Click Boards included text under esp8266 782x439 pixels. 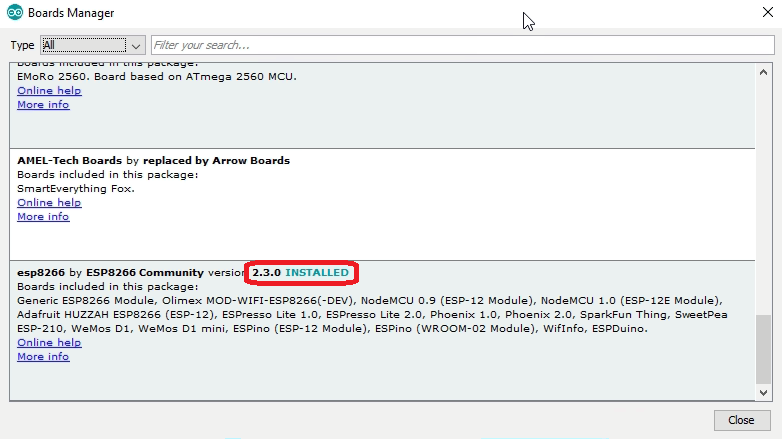[x=108, y=287]
